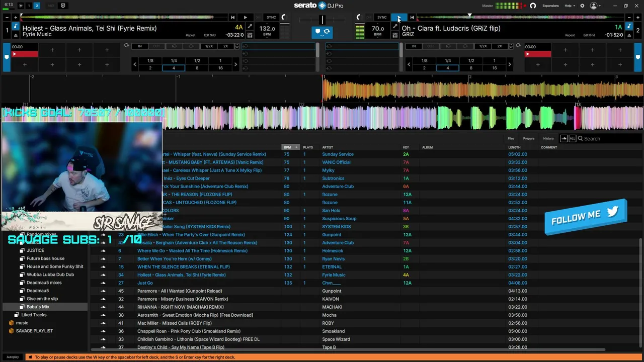The height and width of the screenshot is (362, 644).
Task: Open right deck cue tab marker
Action: click(x=637, y=57)
